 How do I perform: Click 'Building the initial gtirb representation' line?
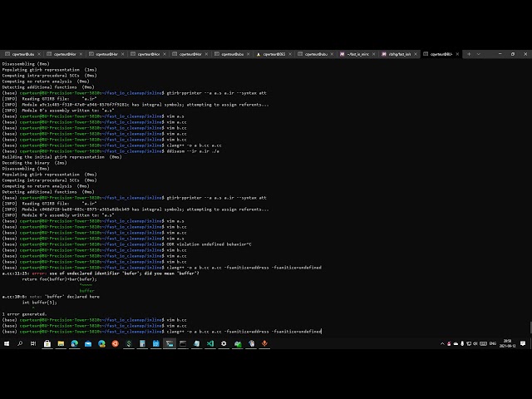tap(62, 157)
